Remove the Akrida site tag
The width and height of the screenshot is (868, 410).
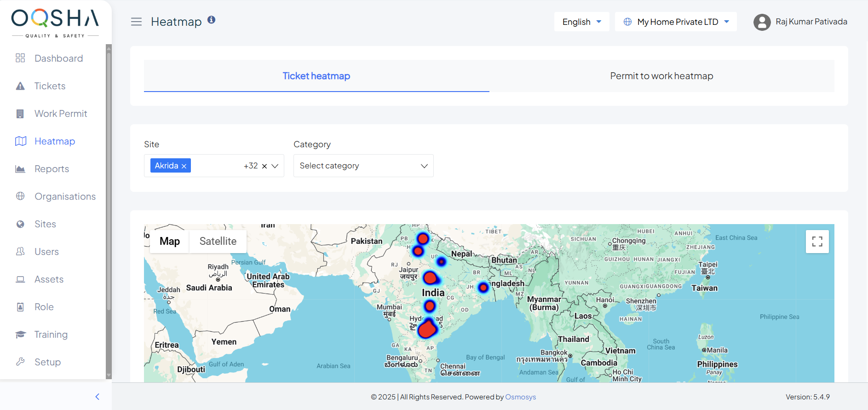(184, 166)
